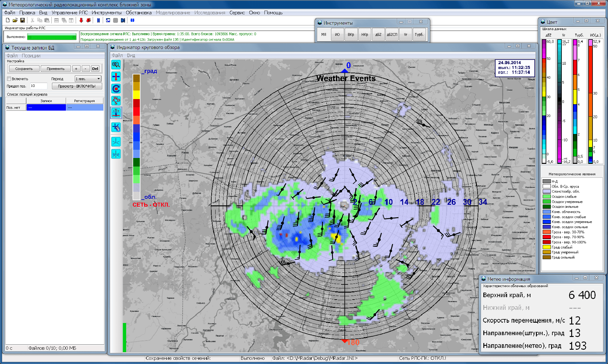
Task: Click the Применить button
Action: [x=56, y=69]
